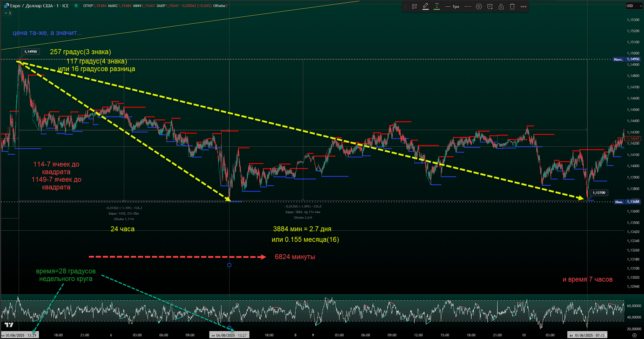Click blue anchor handle on oscillator pane

(229, 328)
